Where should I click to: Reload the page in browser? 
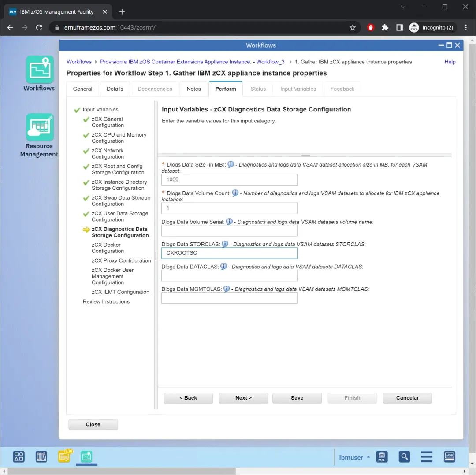point(39,28)
